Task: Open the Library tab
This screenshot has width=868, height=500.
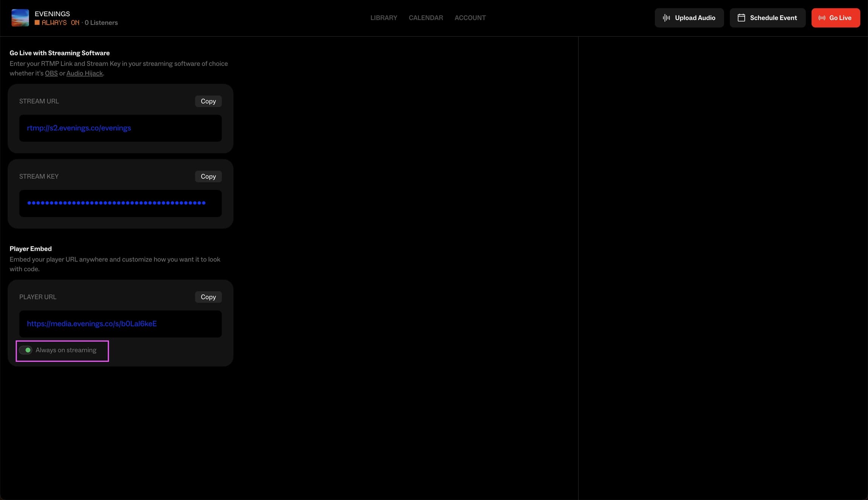Action: 384,18
